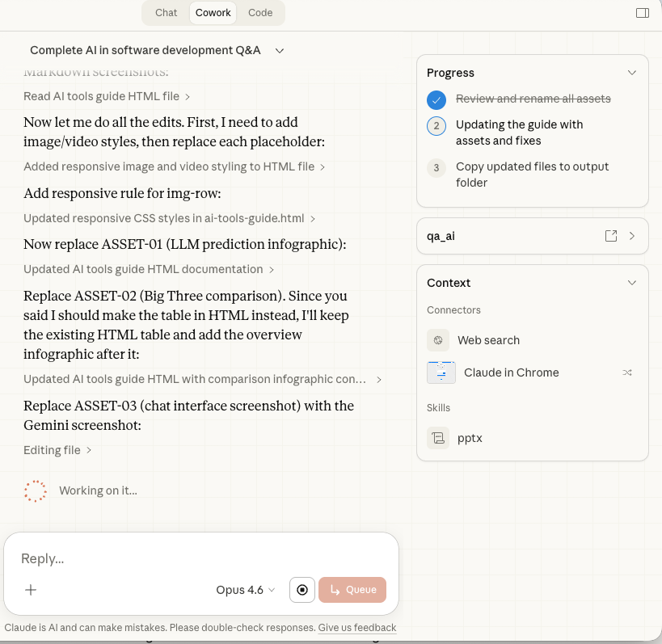Image resolution: width=662 pixels, height=644 pixels.
Task: Open the Opus 4.6 model dropdown
Action: [x=245, y=590]
